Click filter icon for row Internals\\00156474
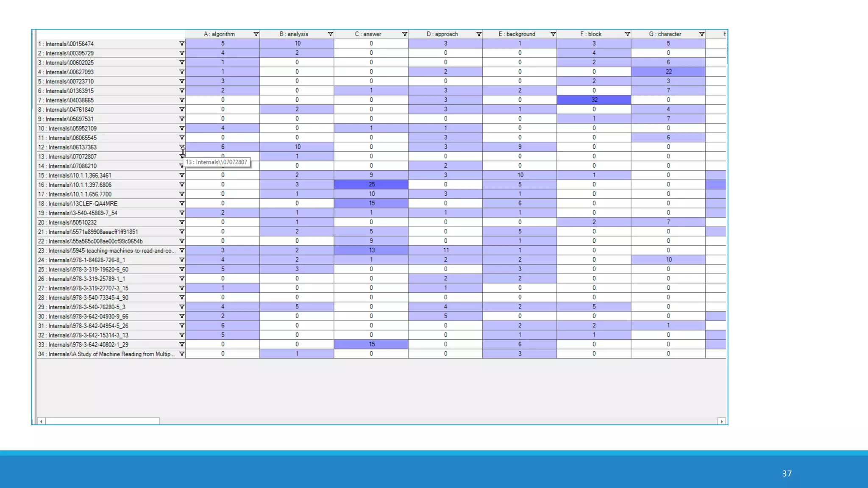This screenshot has width=868, height=488. tap(182, 44)
